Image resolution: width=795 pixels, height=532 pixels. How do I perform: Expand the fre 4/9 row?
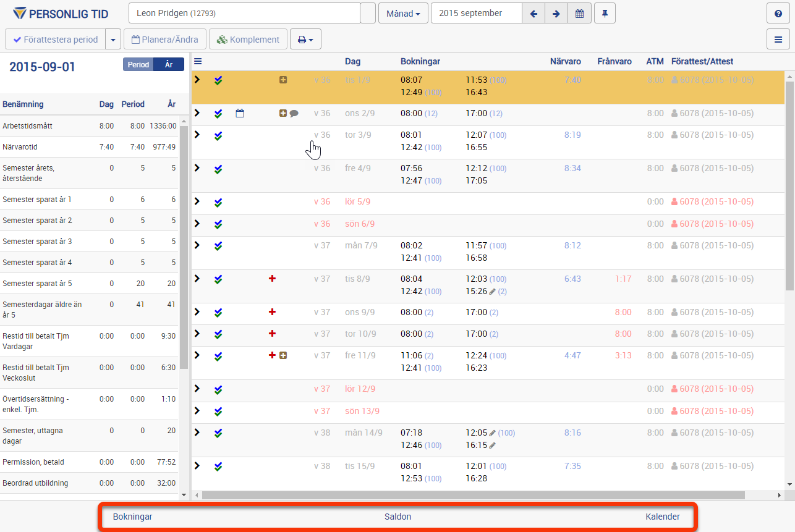tap(197, 167)
